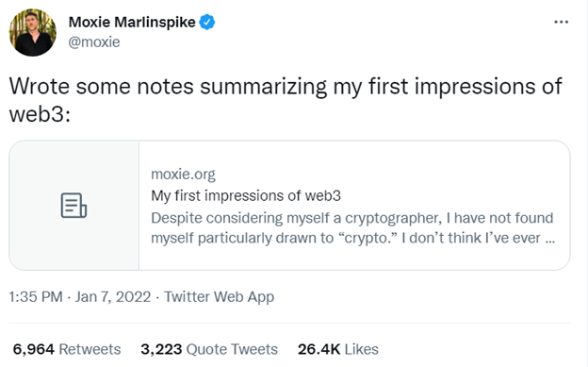Viewport: 588px width, 367px height.
Task: View the 3,223 Quote Tweets list
Action: [209, 349]
